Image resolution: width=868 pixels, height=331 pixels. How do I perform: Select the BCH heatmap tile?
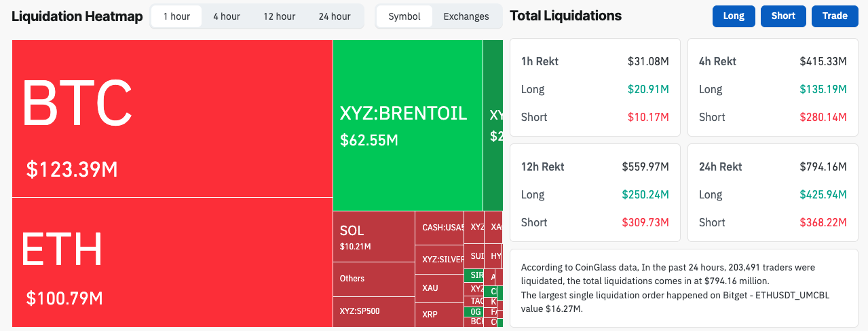click(x=474, y=322)
